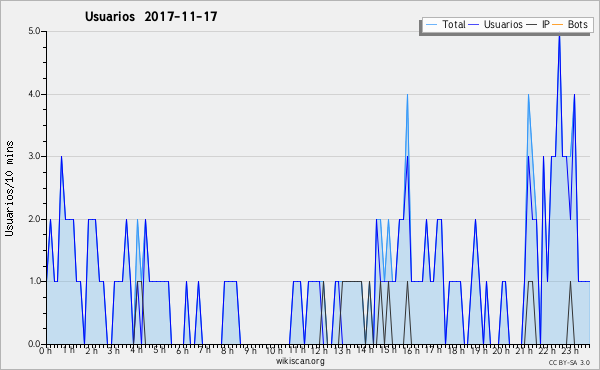Image resolution: width=600 pixels, height=370 pixels.
Task: Click the 3.0 peak between 0 h and 1 h
Action: tap(61, 158)
